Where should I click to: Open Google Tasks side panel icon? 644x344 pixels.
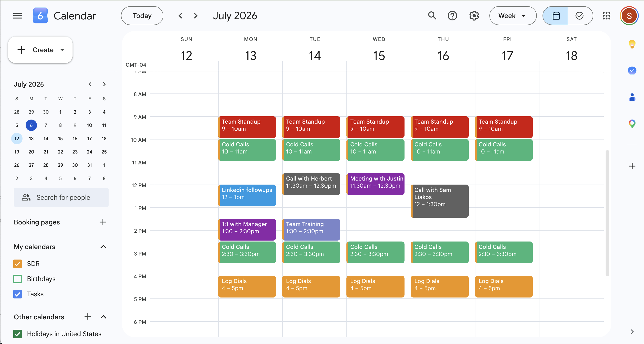pyautogui.click(x=632, y=70)
